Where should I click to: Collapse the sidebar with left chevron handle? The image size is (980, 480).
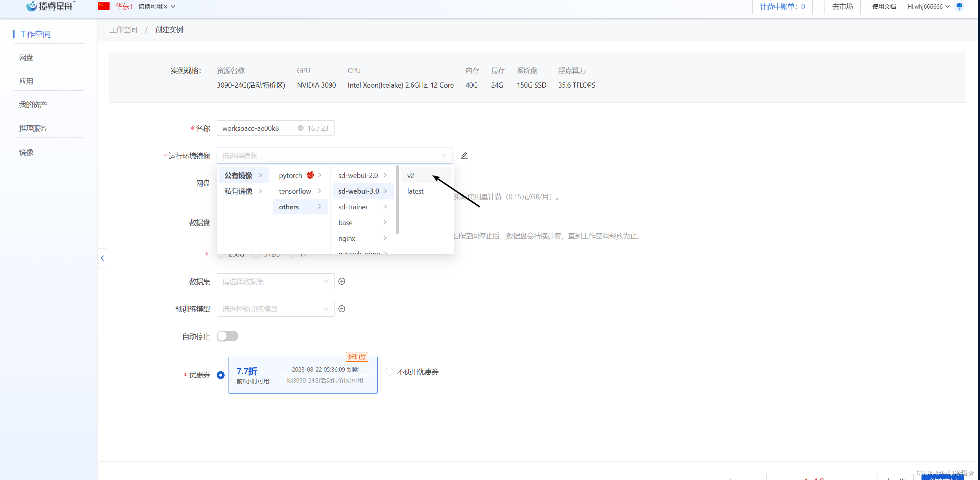tap(102, 258)
